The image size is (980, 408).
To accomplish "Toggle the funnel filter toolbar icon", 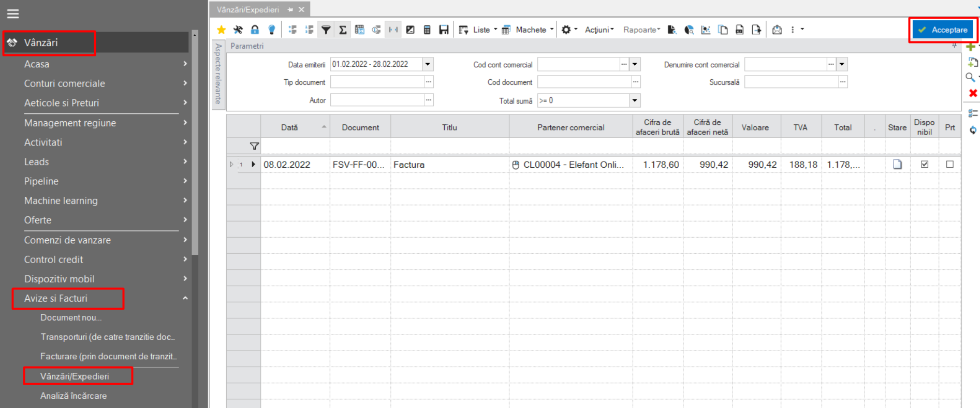I will (x=326, y=30).
